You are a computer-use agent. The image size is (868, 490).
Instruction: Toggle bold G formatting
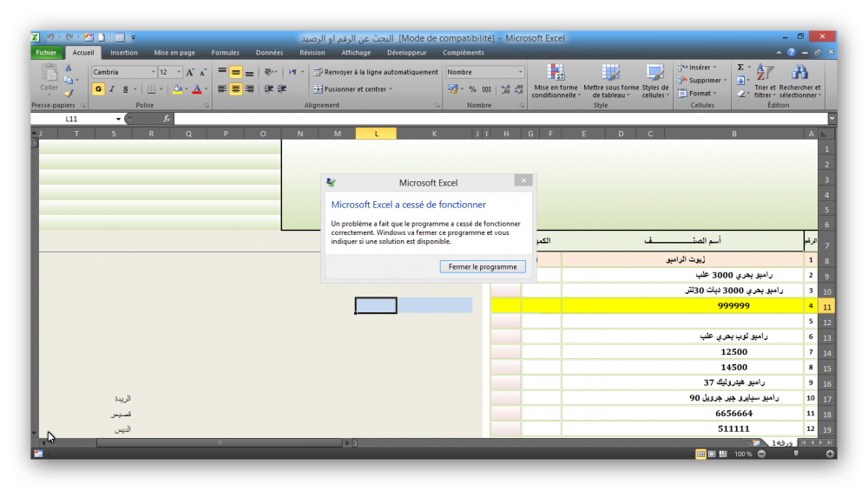(99, 89)
